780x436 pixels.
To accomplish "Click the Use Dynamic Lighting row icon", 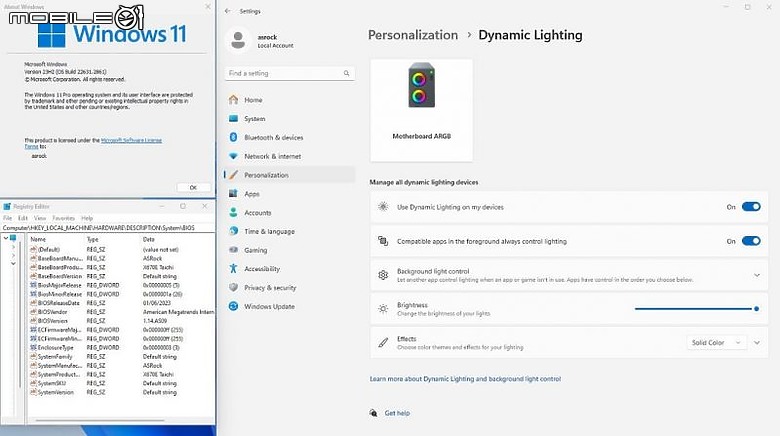I will (383, 207).
